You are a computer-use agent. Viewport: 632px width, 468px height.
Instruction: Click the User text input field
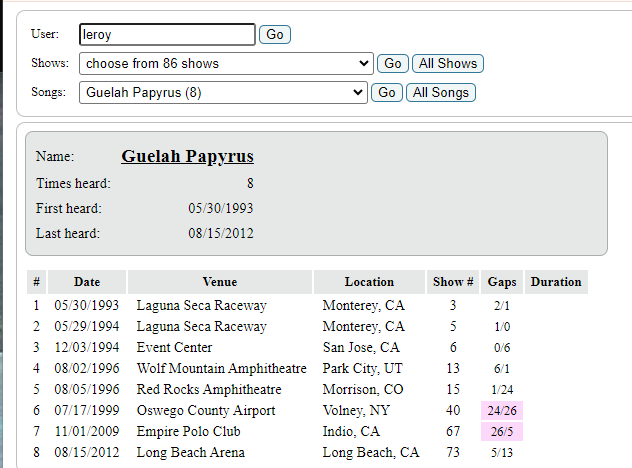(x=167, y=34)
